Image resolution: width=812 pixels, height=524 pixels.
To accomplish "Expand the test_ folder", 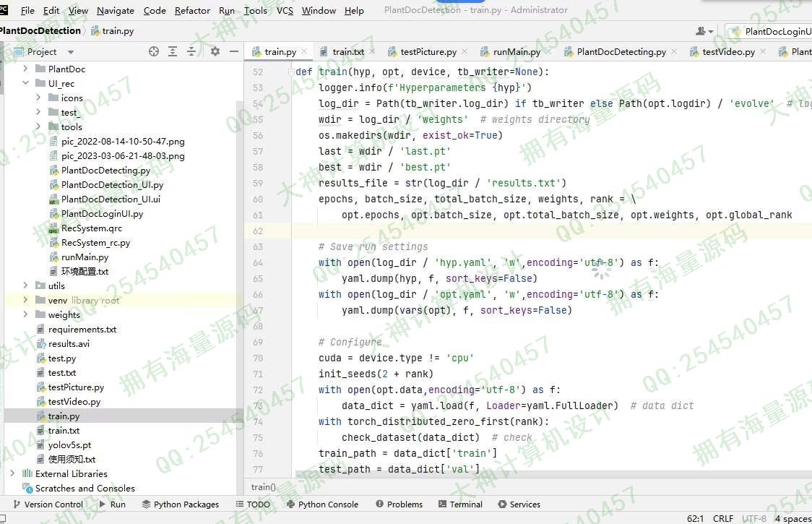I will 38,112.
